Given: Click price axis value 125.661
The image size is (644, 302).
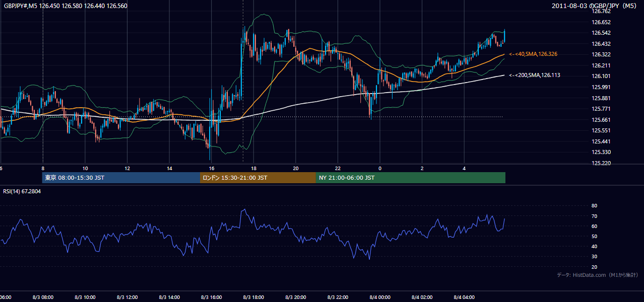Looking at the screenshot, I should coord(601,120).
